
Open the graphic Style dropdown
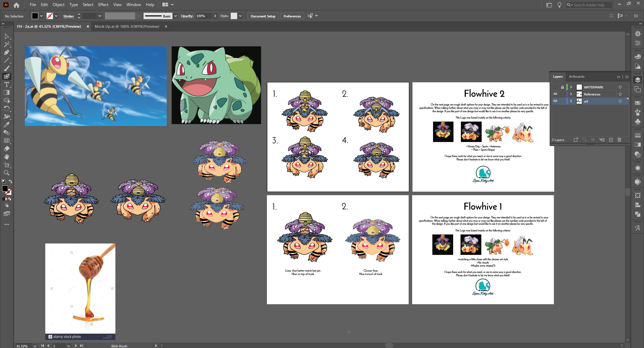coord(240,16)
